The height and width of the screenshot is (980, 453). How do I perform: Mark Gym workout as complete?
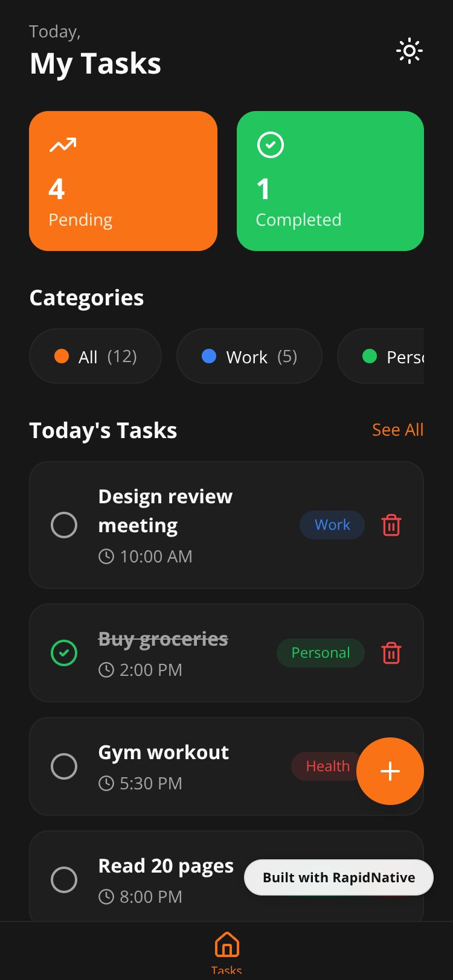(x=64, y=766)
